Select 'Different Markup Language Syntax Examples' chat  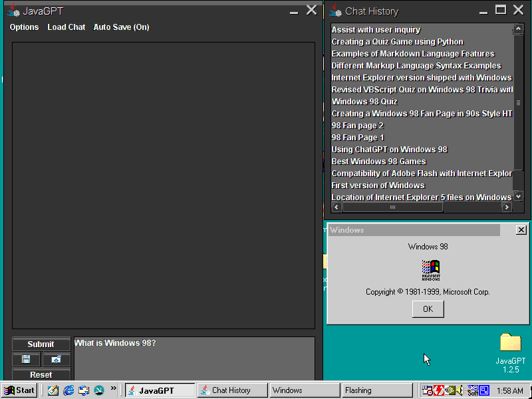pos(422,65)
